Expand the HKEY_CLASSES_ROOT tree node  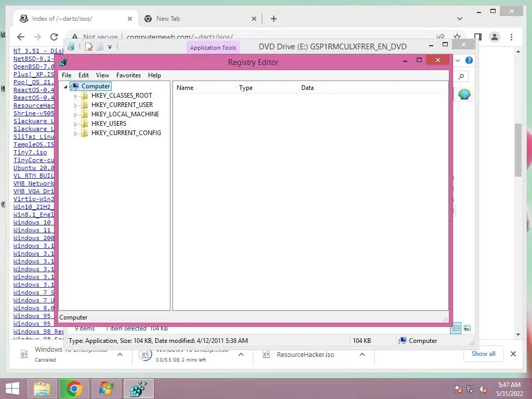pos(75,96)
